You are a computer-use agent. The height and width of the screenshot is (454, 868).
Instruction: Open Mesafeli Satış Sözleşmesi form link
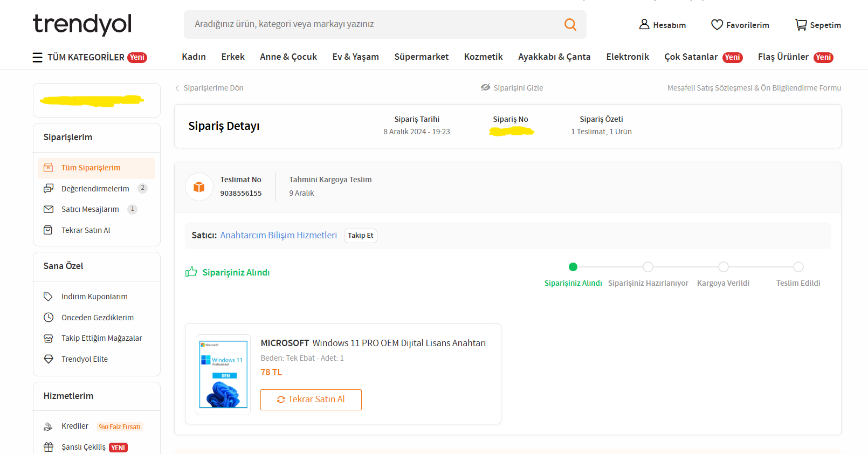pyautogui.click(x=754, y=88)
